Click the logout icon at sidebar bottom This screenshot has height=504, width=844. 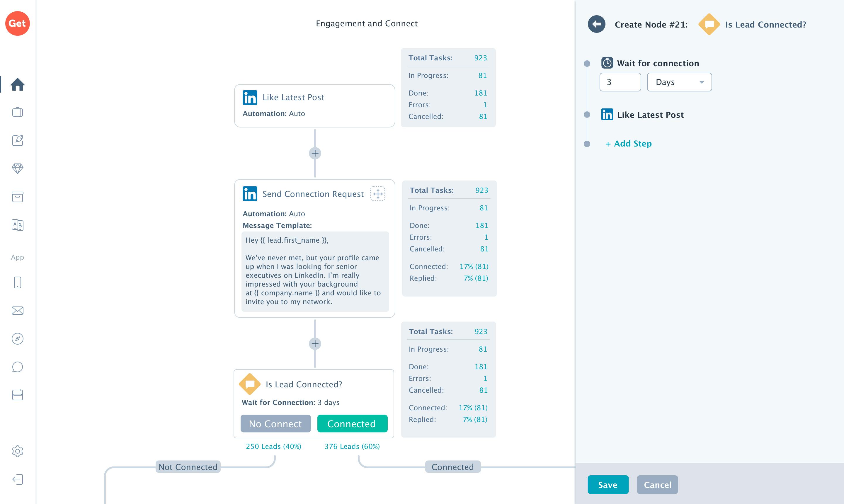point(17,479)
